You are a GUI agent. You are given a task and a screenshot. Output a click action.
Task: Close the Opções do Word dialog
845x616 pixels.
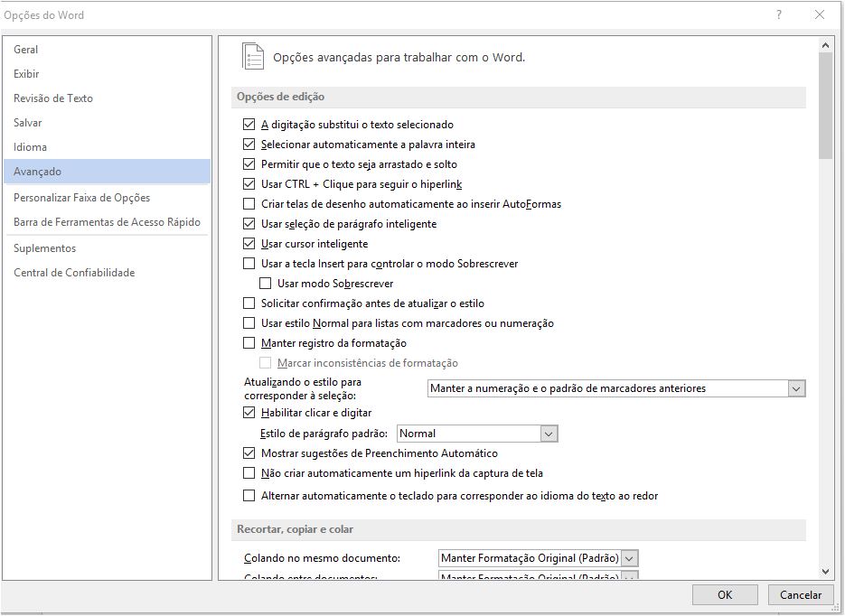820,15
